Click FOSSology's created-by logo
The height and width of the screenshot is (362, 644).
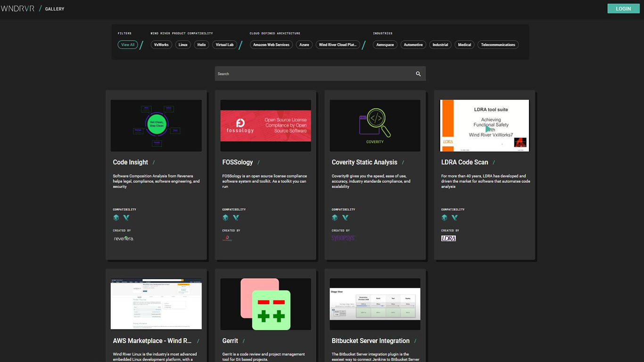(x=227, y=239)
